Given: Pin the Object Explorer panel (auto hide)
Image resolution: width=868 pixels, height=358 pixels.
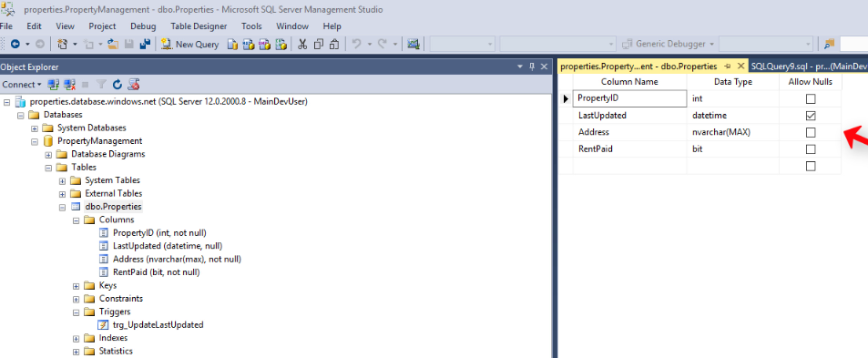Looking at the screenshot, I should pyautogui.click(x=532, y=66).
